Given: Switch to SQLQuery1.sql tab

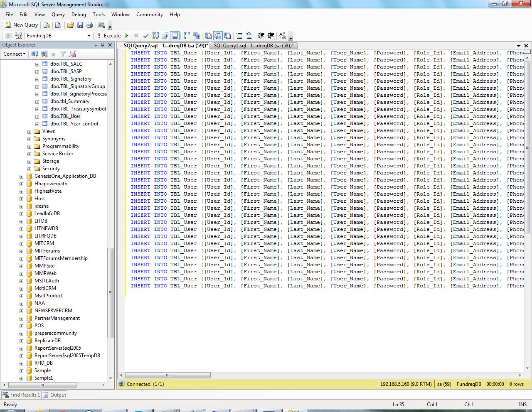Looking at the screenshot, I should pos(254,46).
